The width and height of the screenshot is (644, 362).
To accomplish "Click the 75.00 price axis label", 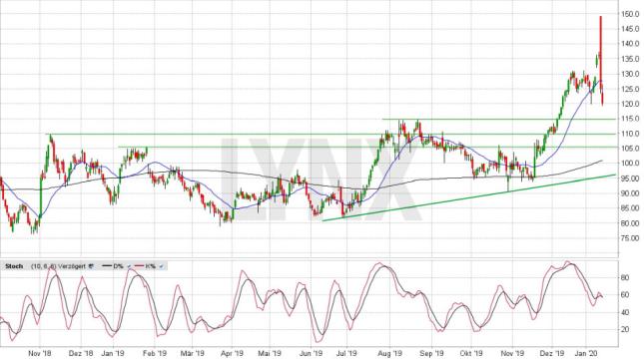I will [x=629, y=238].
